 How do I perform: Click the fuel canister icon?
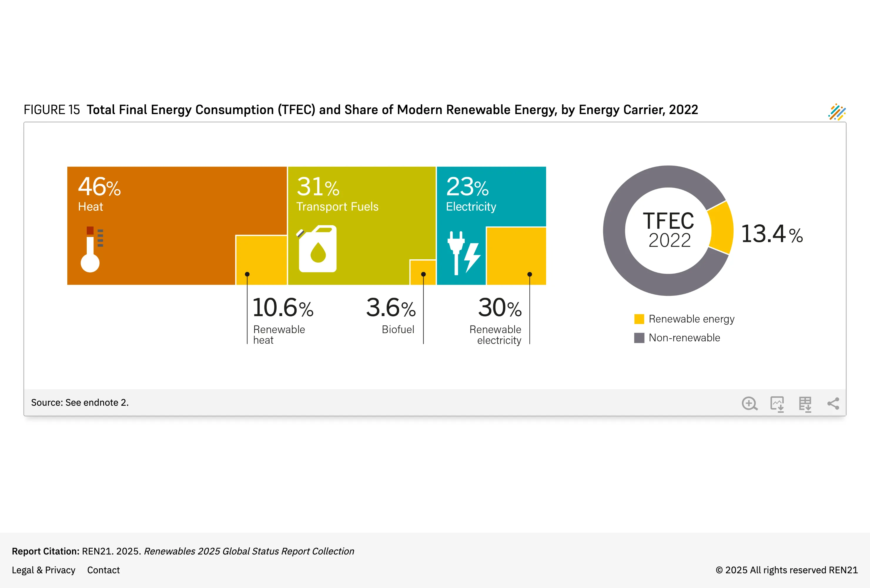[x=317, y=249]
